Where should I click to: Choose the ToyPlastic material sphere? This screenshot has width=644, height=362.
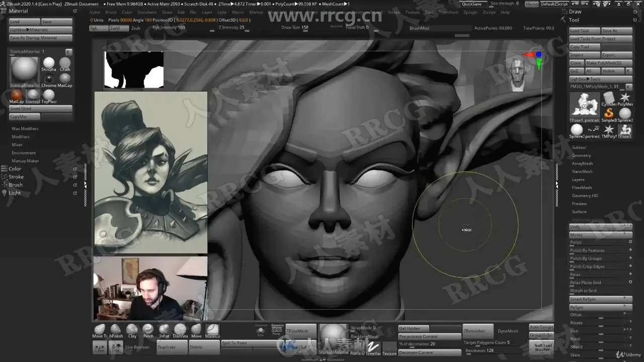(49, 96)
